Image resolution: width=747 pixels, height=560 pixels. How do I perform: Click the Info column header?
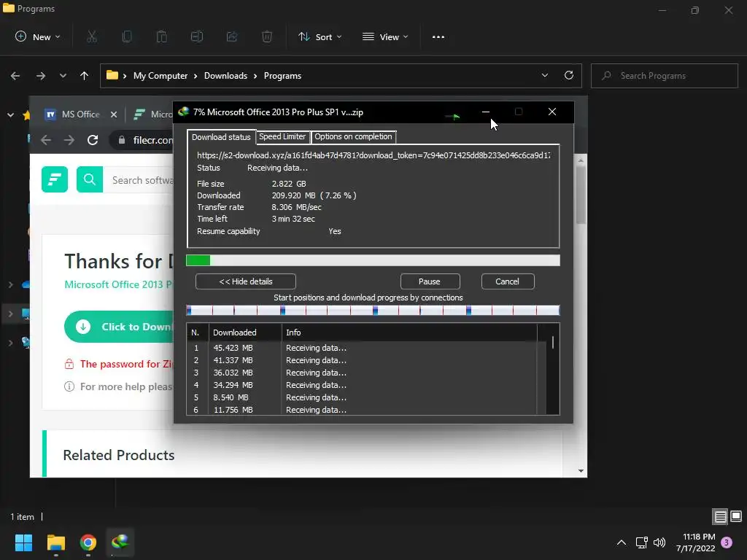tap(409, 332)
